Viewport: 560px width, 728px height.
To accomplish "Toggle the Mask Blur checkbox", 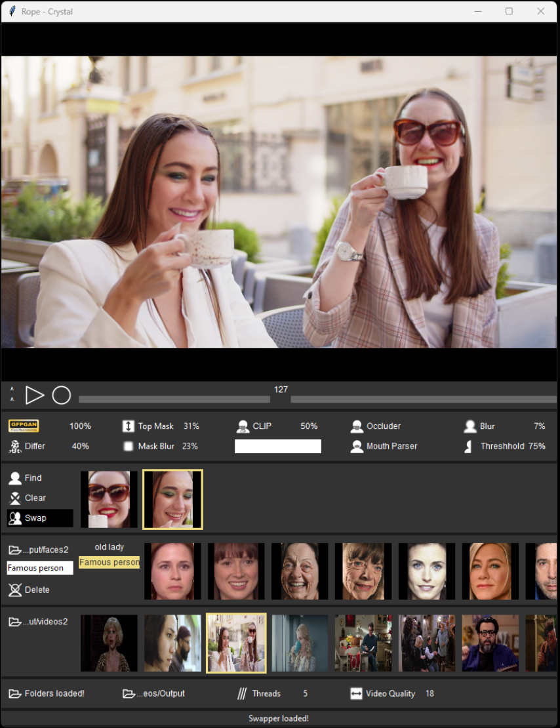I will click(x=129, y=446).
